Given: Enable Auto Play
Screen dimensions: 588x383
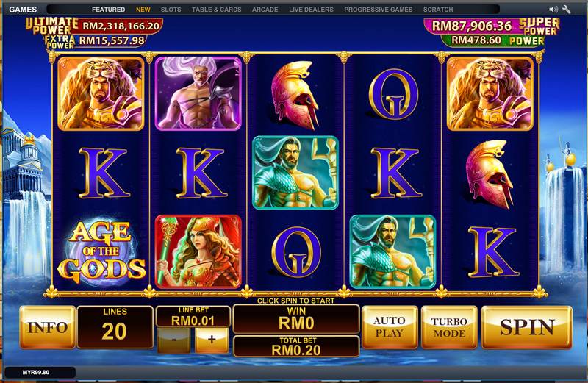Looking at the screenshot, I should (x=390, y=327).
